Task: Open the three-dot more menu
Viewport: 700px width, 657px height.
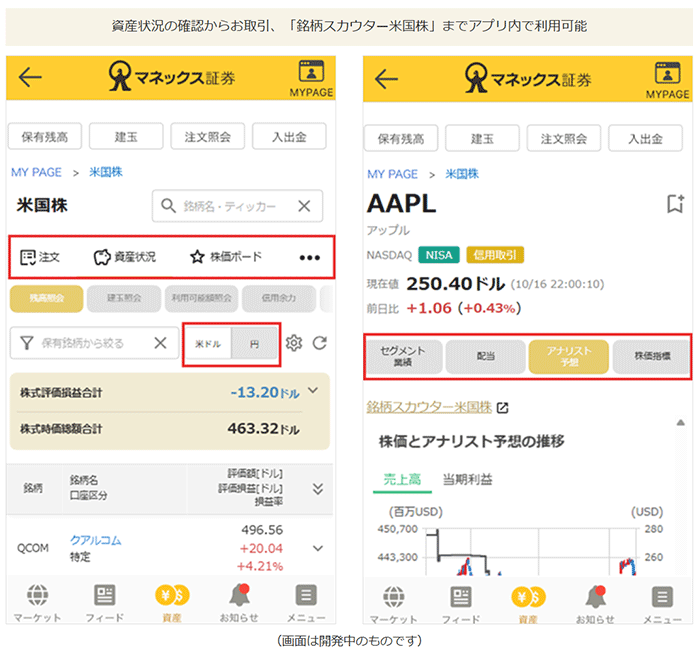Action: click(x=309, y=258)
